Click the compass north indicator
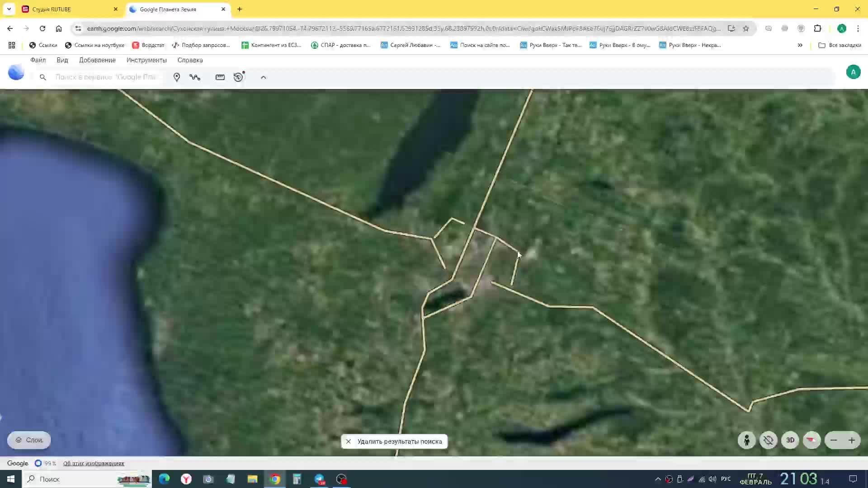 pyautogui.click(x=812, y=440)
